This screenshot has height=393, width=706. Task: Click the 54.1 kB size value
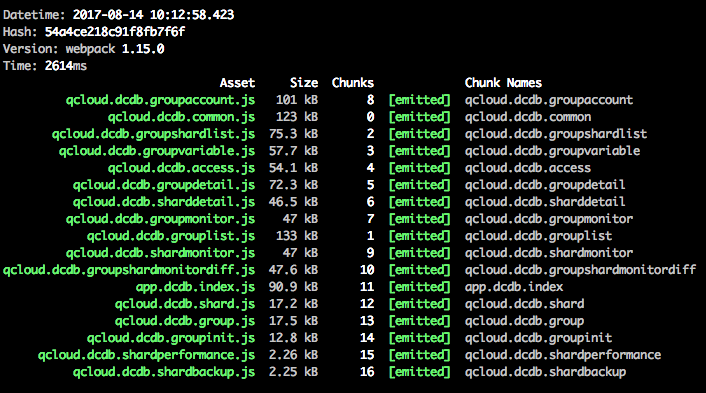point(294,168)
